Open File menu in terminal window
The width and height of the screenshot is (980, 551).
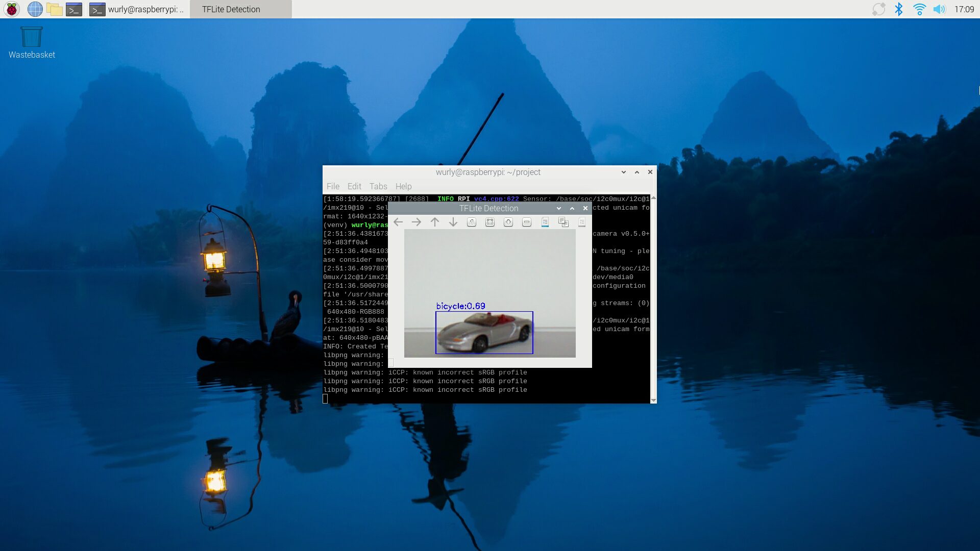333,186
